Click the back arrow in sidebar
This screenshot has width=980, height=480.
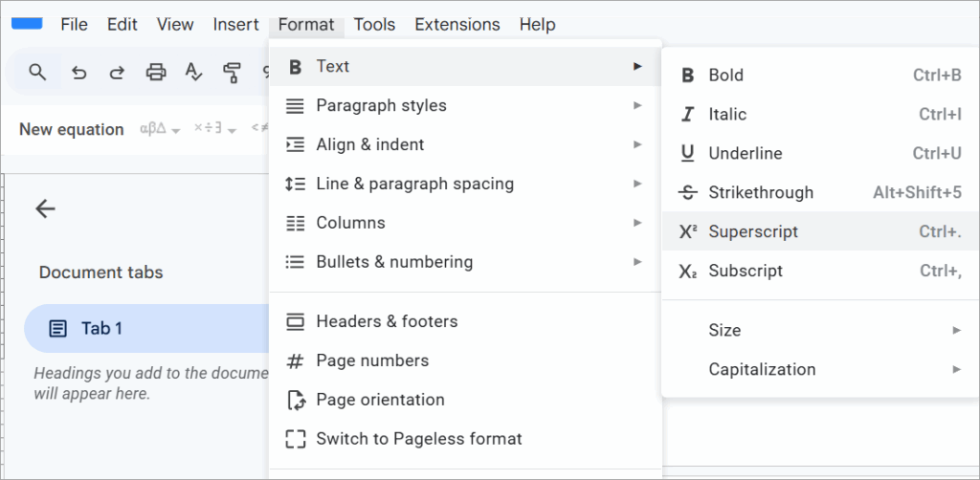[x=45, y=209]
